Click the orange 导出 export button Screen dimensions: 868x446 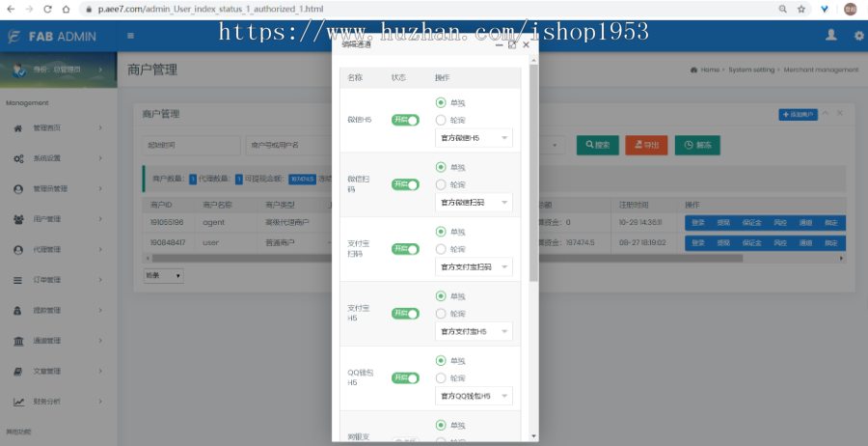coord(646,145)
